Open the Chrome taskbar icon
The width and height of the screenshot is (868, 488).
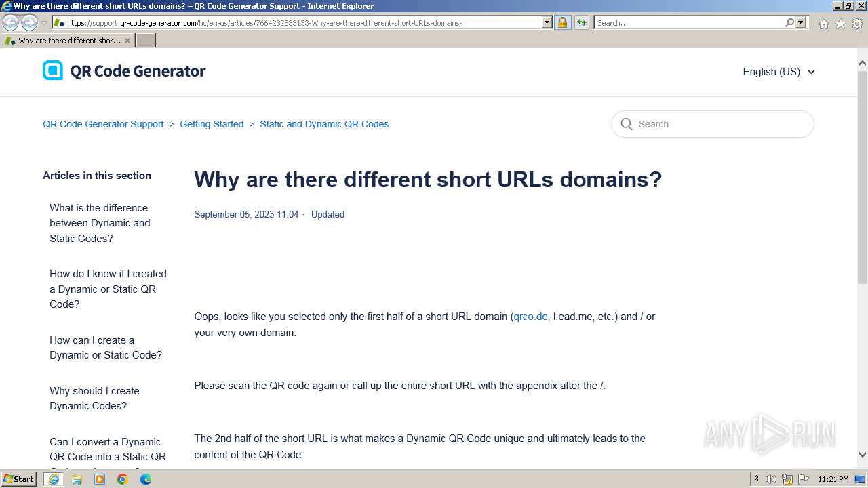(x=123, y=479)
